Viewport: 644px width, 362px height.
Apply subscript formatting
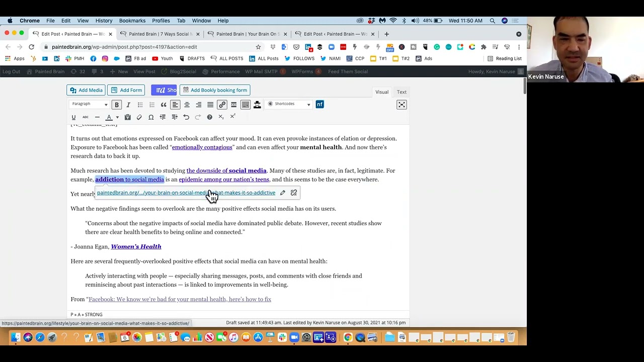[x=221, y=117]
